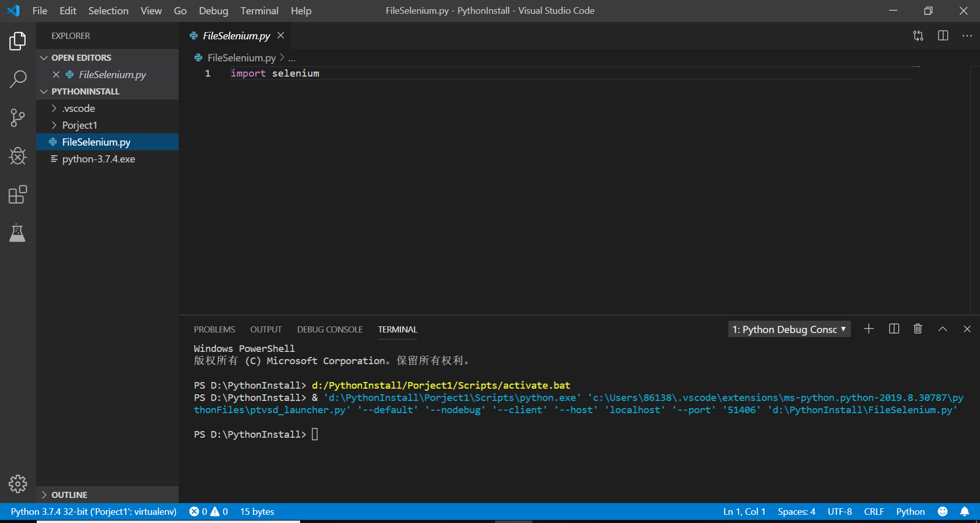Select Python interpreter in status bar
Viewport: 980px width, 523px height.
93,511
